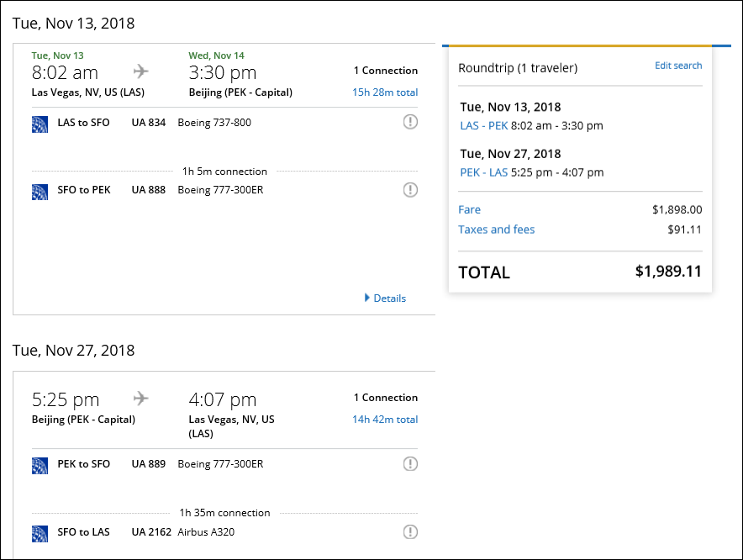Open Taxes and fees breakdown
The width and height of the screenshot is (743, 560).
497,230
